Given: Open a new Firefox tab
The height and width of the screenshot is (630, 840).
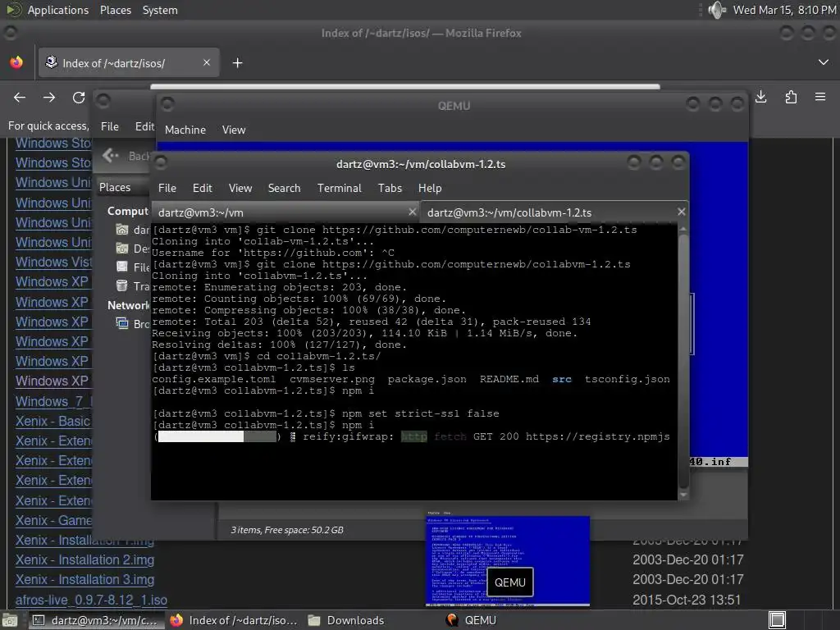Looking at the screenshot, I should coord(237,63).
